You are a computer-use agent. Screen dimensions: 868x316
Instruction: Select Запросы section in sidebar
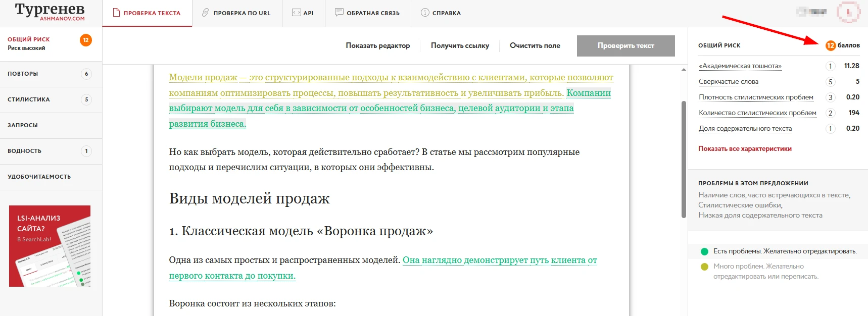tap(51, 125)
